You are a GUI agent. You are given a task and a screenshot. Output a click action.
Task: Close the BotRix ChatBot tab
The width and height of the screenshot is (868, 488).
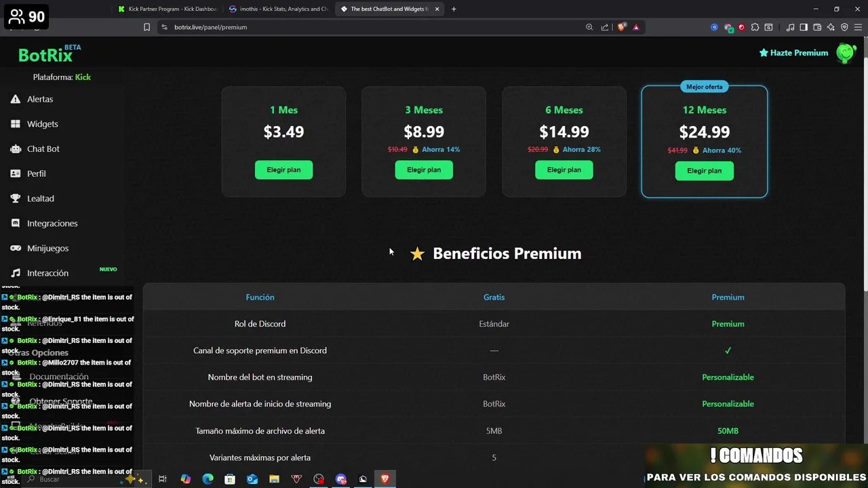pos(437,9)
